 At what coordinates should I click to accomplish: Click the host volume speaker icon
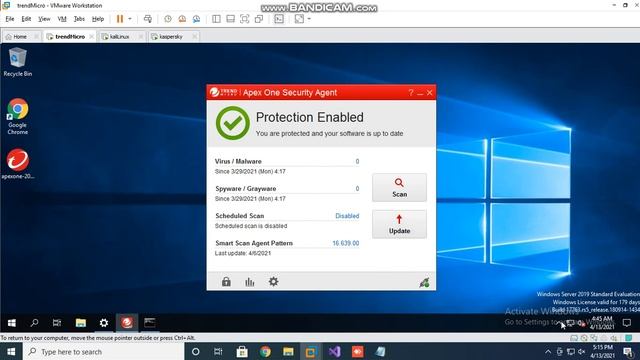[582, 351]
